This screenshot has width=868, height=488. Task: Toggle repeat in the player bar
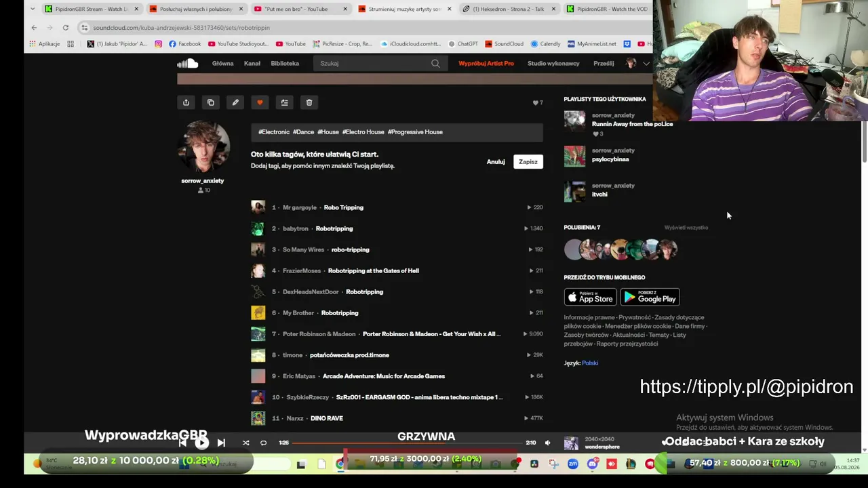click(x=263, y=443)
